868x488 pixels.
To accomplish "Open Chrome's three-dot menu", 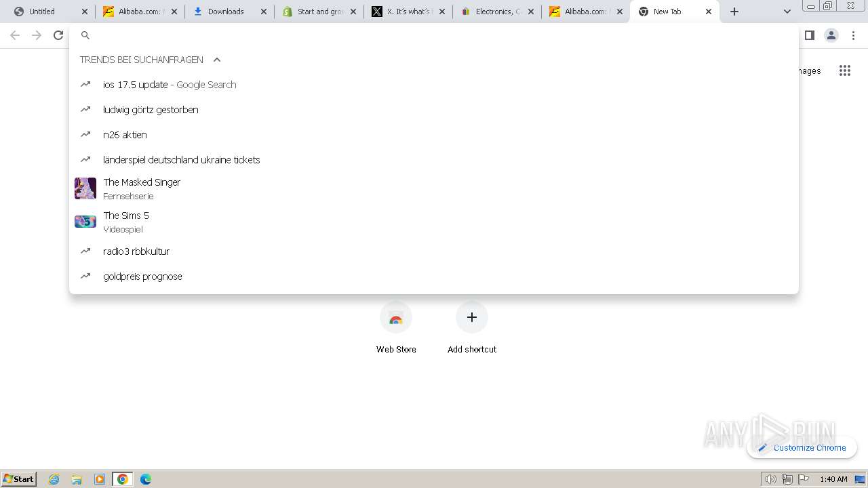I will tap(853, 35).
